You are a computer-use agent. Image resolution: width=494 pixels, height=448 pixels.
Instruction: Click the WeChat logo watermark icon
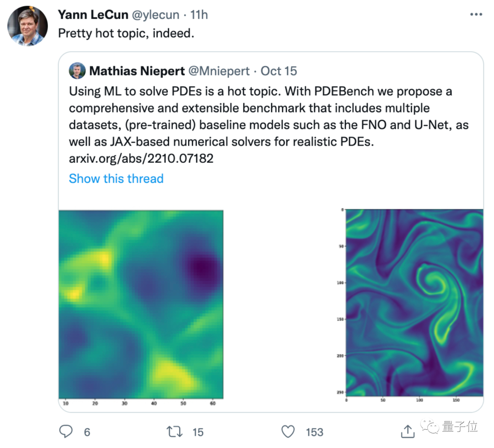[431, 427]
